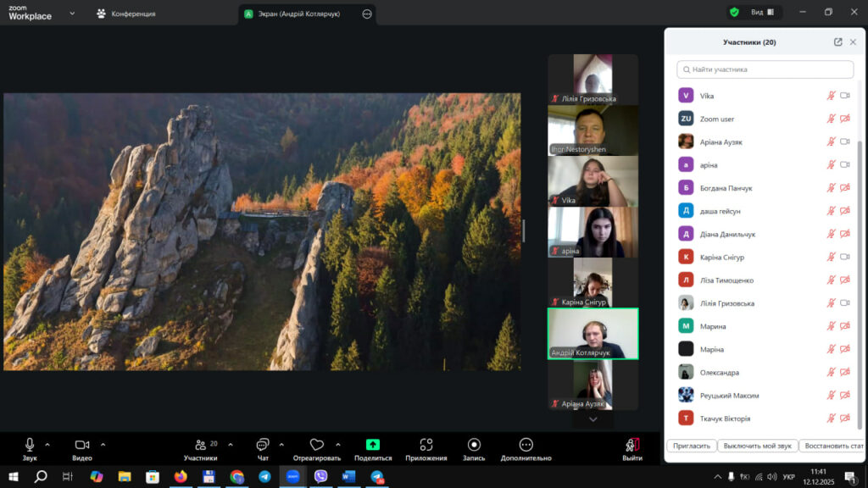Screen dimensions: 868x488
Task: Open the Приложения apps icon
Action: [x=426, y=445]
